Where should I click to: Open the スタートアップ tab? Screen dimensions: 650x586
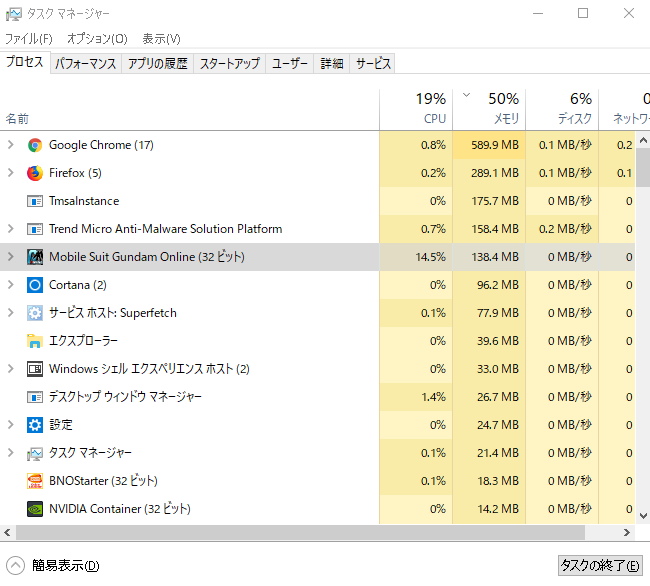tap(229, 63)
